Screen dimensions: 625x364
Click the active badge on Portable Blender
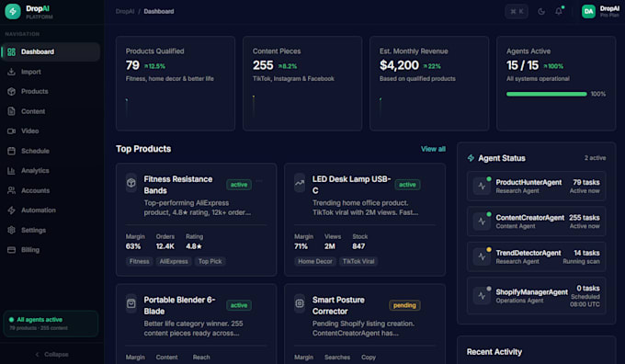pyautogui.click(x=239, y=305)
